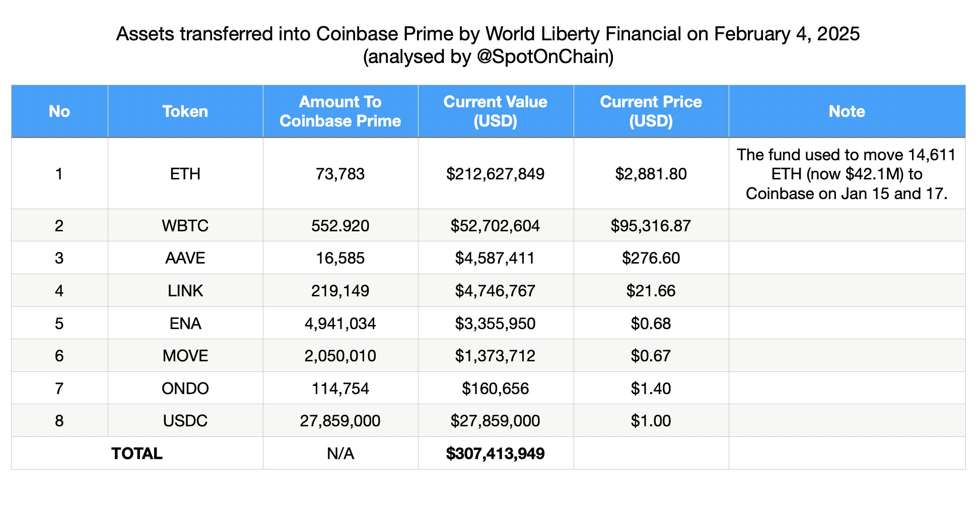Select the WBTC token cell

click(185, 225)
